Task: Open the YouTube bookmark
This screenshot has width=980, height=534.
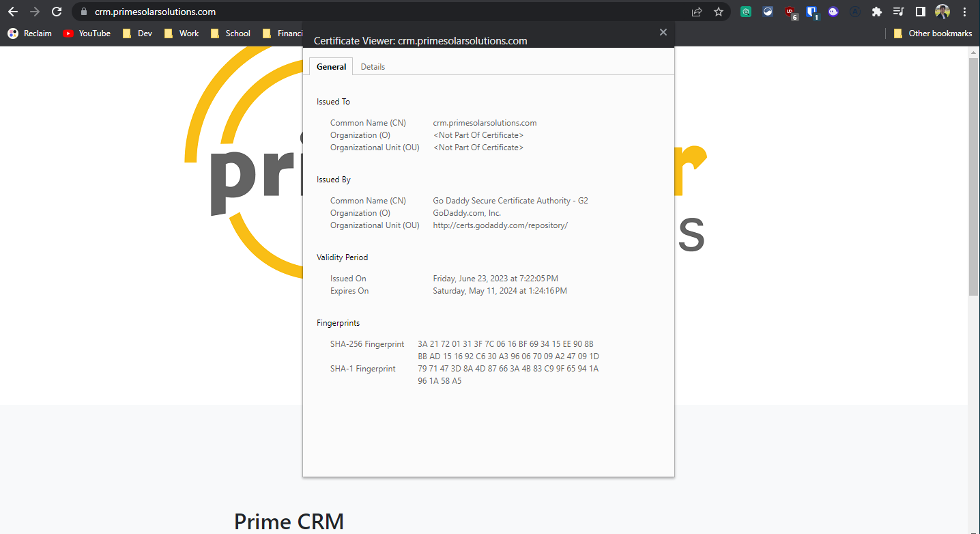Action: point(87,33)
